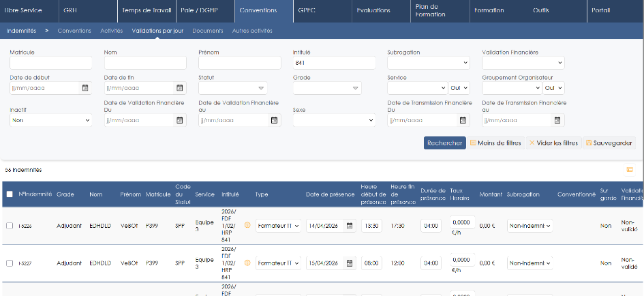Image resolution: width=644 pixels, height=296 pixels.
Task: Open calendar picker for Date de fin
Action: pos(179,88)
